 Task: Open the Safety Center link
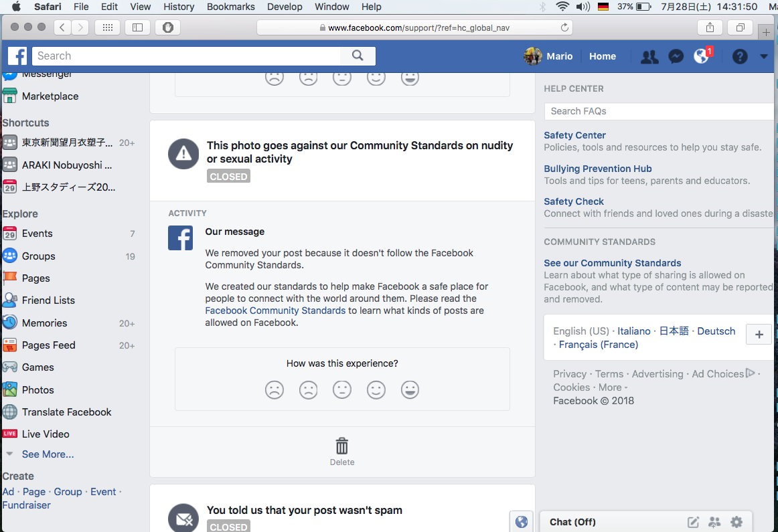(x=574, y=135)
